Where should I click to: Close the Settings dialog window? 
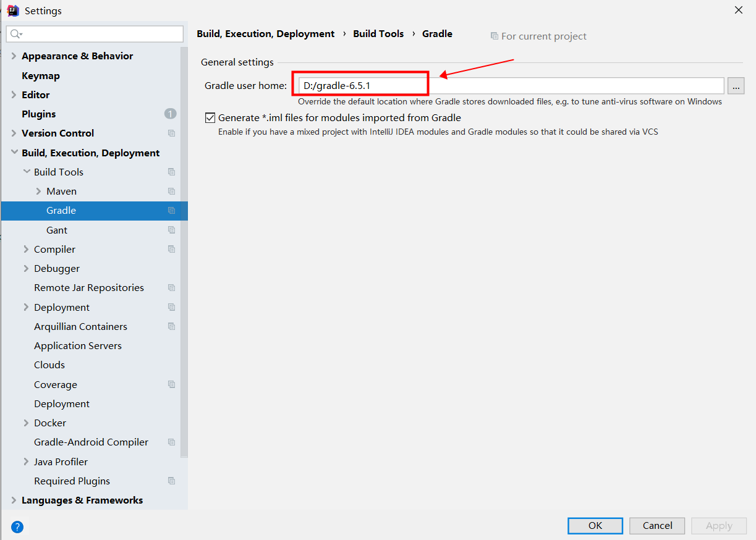pos(739,10)
